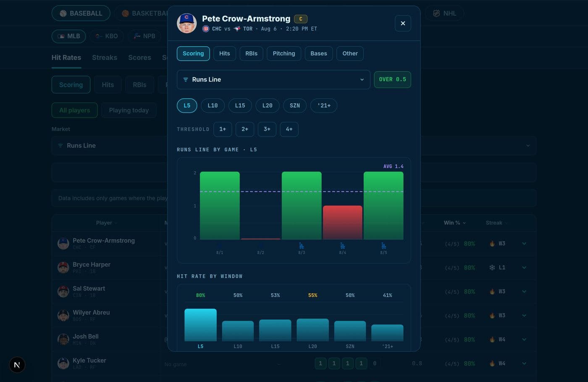Image resolution: width=588 pixels, height=382 pixels.
Task: Click Kyle Tucker's avatar in the table
Action: (x=63, y=364)
